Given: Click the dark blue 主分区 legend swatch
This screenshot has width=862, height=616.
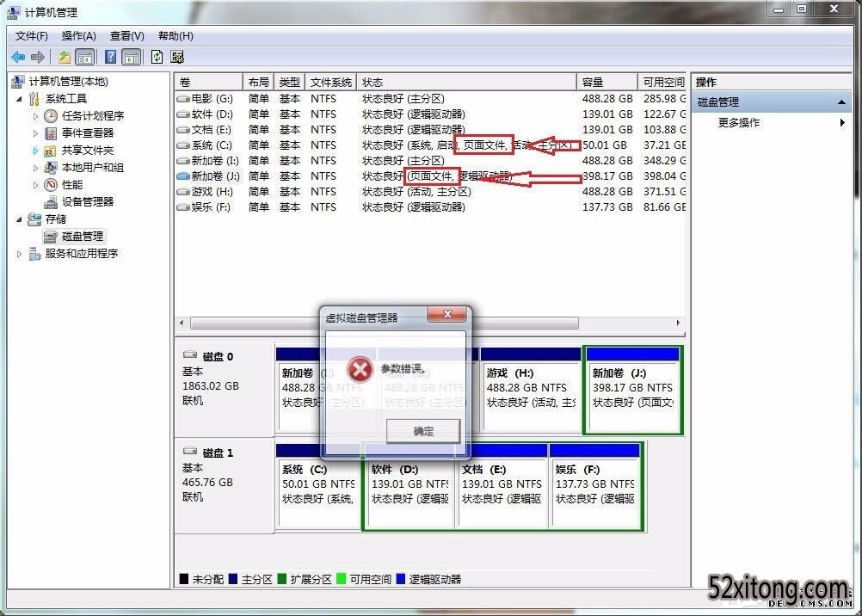Looking at the screenshot, I should (232, 579).
